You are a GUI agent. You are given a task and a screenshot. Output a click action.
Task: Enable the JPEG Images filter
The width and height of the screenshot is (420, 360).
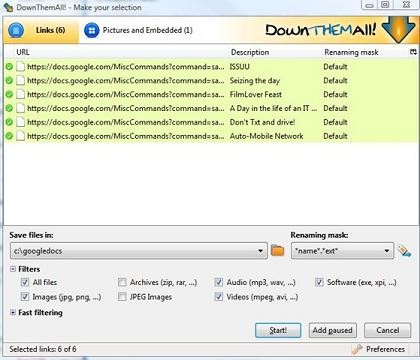(x=122, y=296)
